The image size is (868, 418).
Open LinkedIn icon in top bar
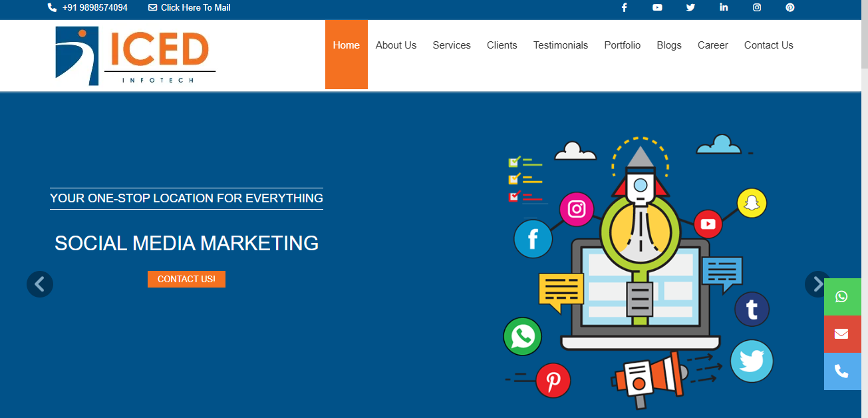coord(724,8)
